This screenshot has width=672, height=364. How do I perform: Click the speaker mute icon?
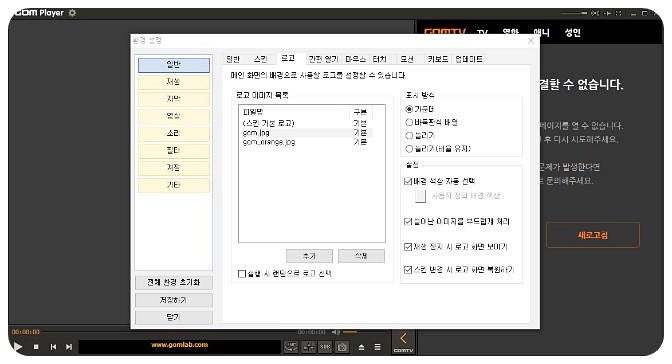[x=336, y=332]
